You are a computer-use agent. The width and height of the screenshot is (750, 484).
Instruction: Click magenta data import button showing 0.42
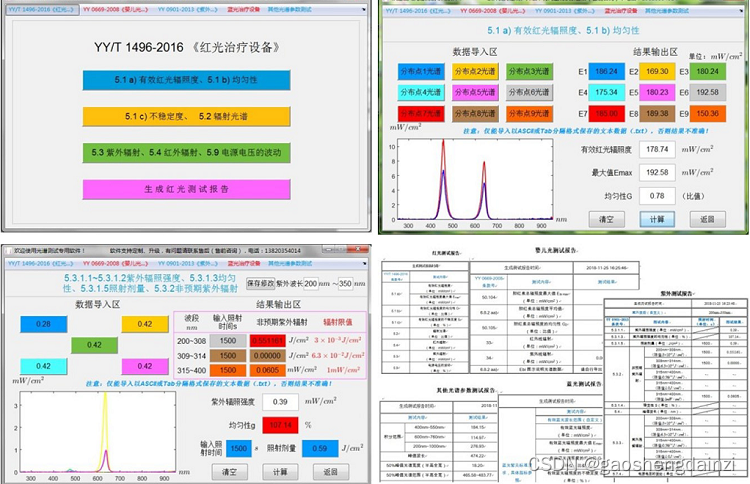pos(145,366)
